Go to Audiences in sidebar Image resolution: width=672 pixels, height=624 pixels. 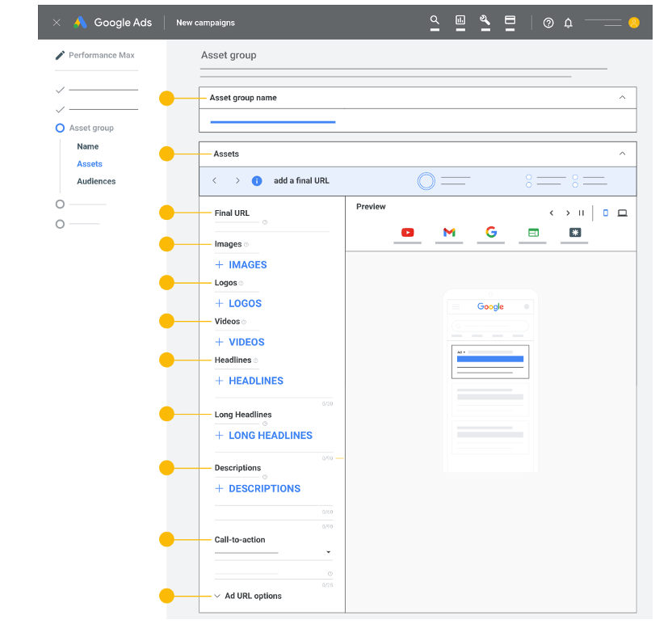click(x=96, y=181)
